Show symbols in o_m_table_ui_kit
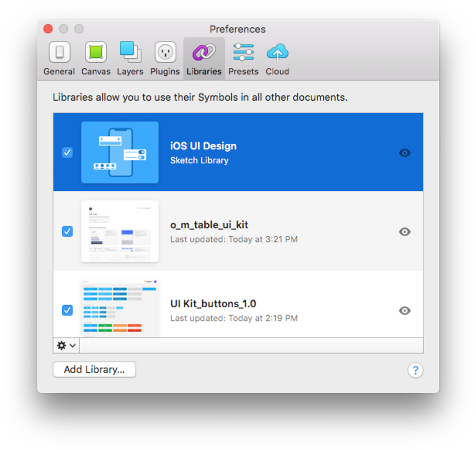Image resolution: width=476 pixels, height=450 pixels. pos(405,232)
